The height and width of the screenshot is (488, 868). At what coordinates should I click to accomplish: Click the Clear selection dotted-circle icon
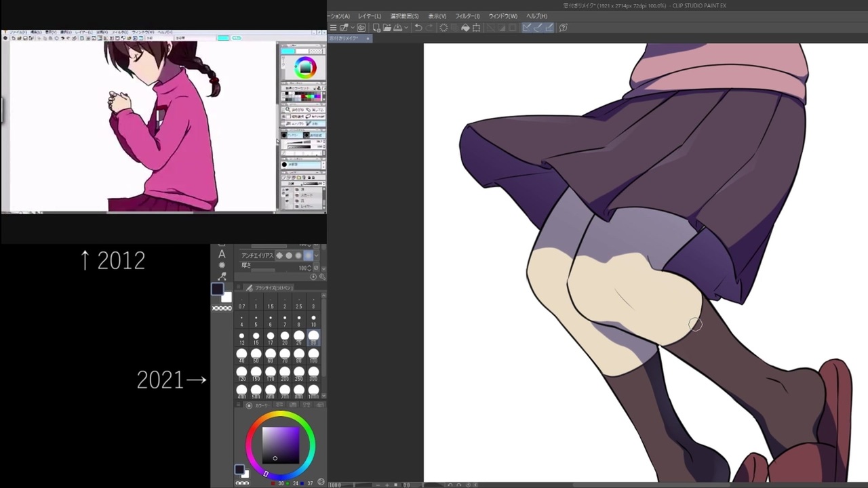443,28
